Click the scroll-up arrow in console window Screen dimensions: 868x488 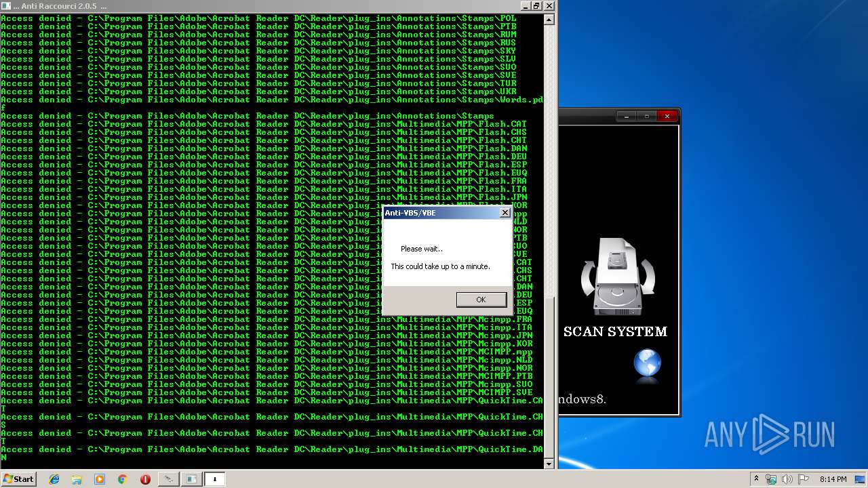[550, 20]
